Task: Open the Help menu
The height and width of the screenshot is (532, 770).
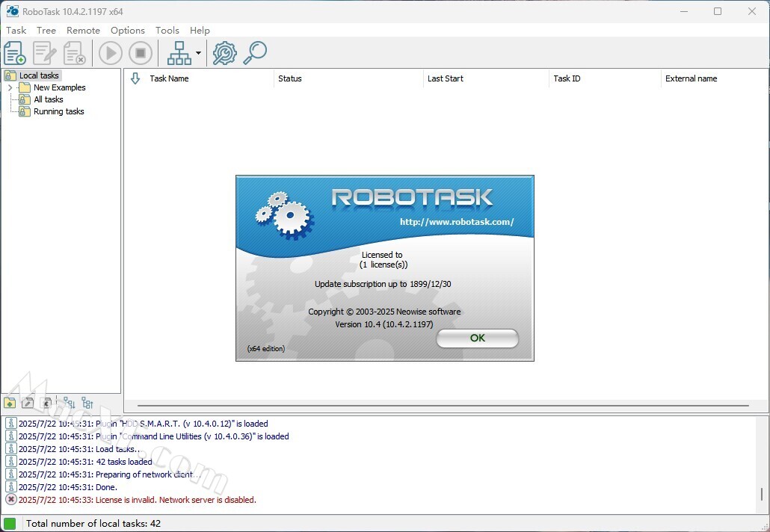Action: [x=200, y=31]
